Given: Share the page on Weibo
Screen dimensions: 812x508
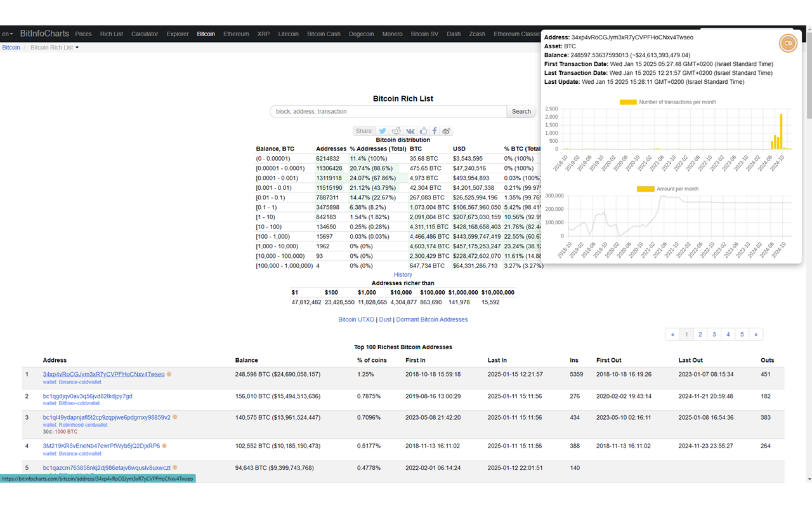Looking at the screenshot, I should (447, 131).
